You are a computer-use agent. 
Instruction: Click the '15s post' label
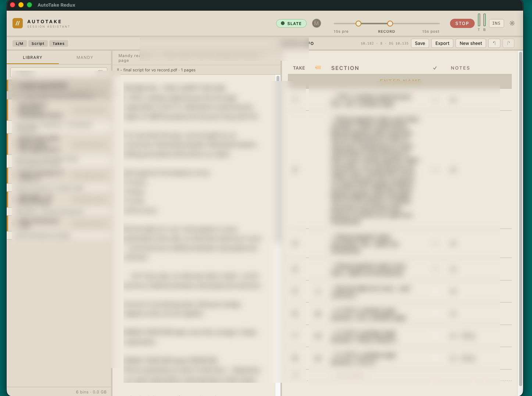(x=431, y=32)
